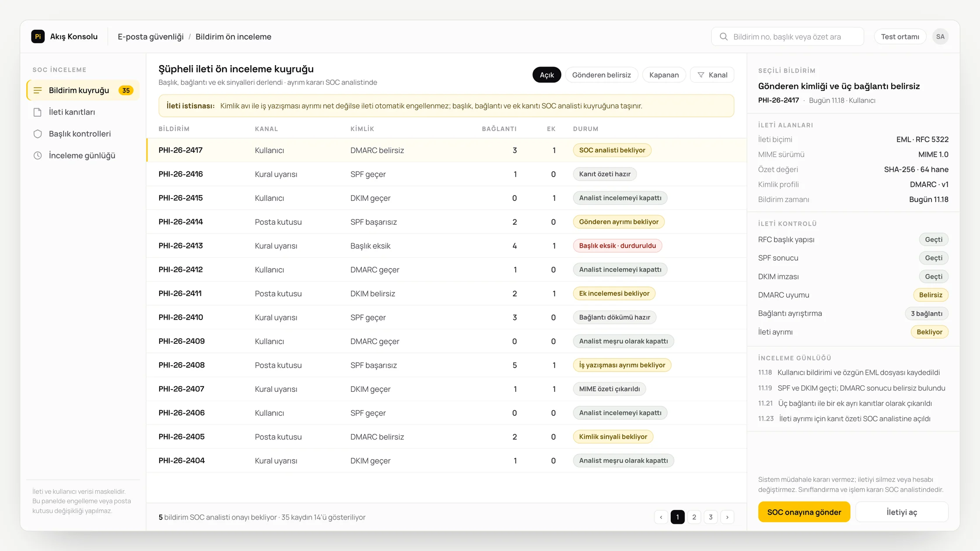Open İnceleme günlüğü in sidebar
This screenshot has width=980, height=551.
tap(83, 156)
